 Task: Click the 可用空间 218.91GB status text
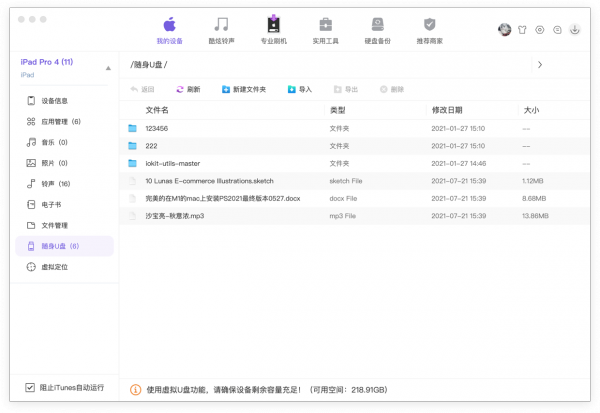(x=349, y=390)
